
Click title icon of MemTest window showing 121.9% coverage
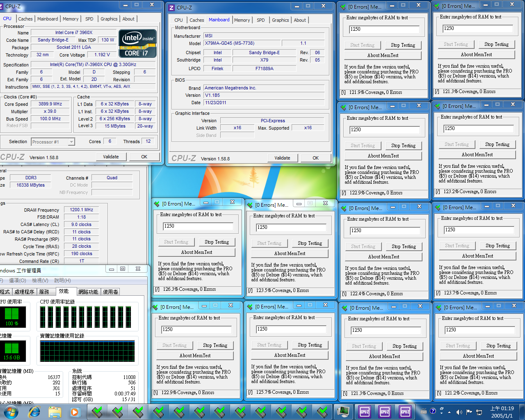click(x=343, y=7)
